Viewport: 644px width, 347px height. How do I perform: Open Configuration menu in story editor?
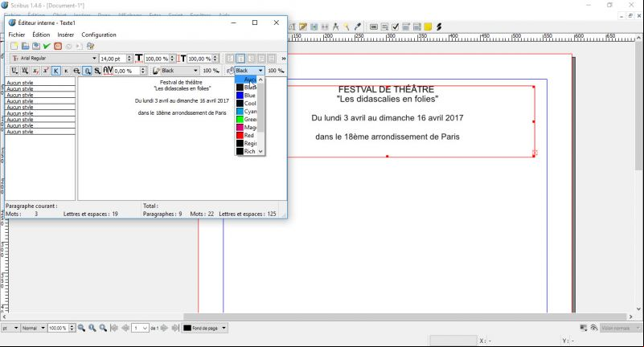tap(99, 35)
